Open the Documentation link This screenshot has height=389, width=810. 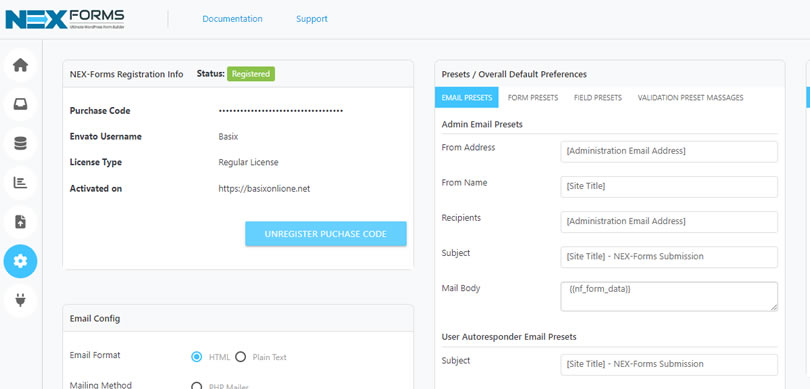coord(232,19)
